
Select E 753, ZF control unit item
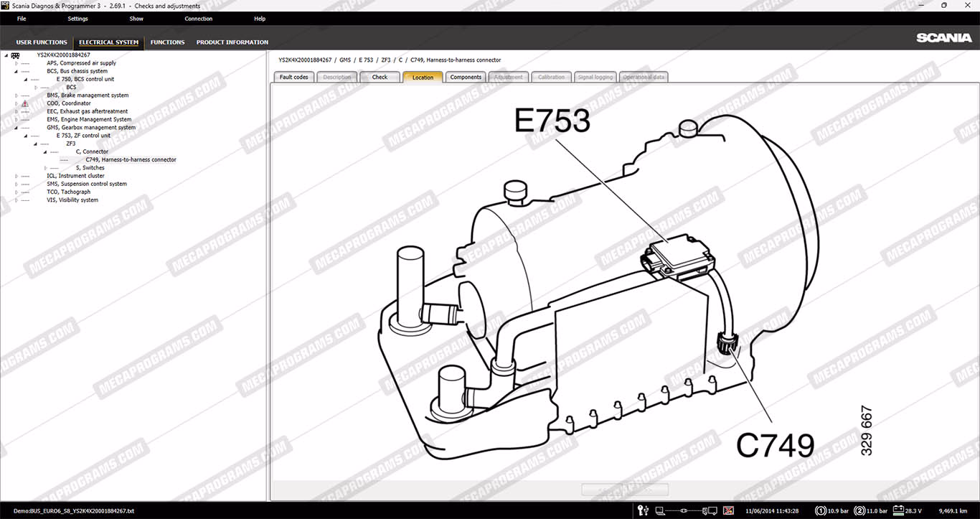(83, 136)
